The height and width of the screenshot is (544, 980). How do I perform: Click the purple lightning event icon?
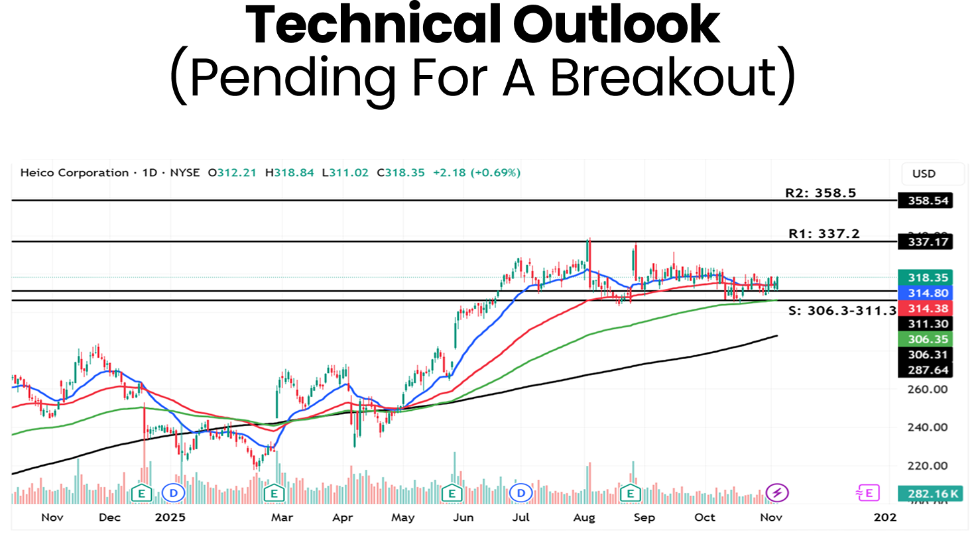click(776, 493)
